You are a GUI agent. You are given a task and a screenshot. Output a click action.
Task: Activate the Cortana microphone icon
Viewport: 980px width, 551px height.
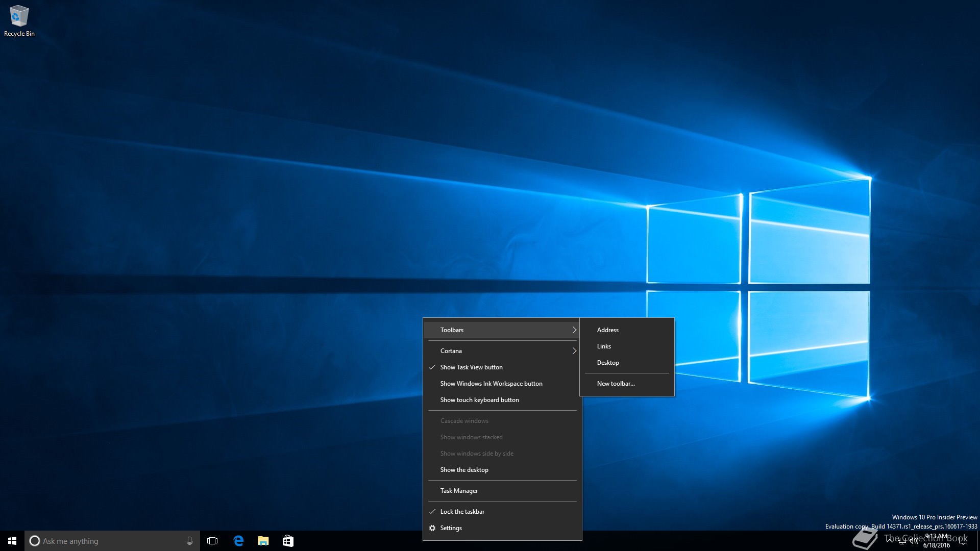189,541
